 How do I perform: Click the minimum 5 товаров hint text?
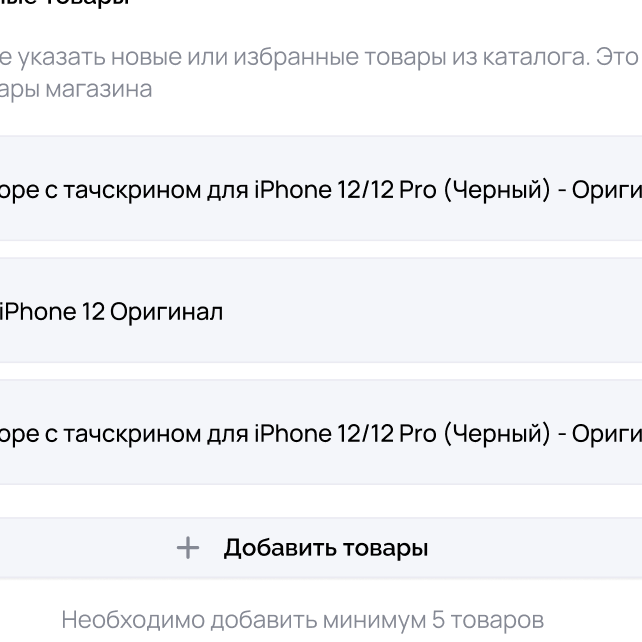302,619
